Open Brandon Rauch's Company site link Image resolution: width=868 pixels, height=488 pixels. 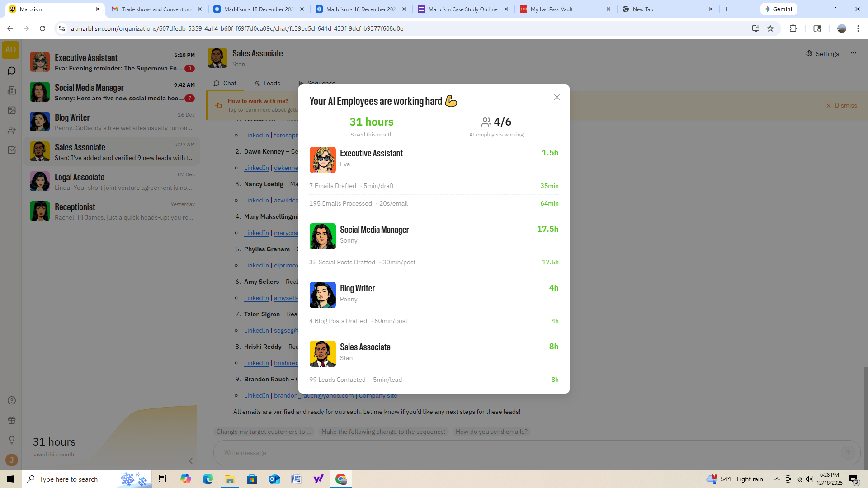[x=378, y=395]
